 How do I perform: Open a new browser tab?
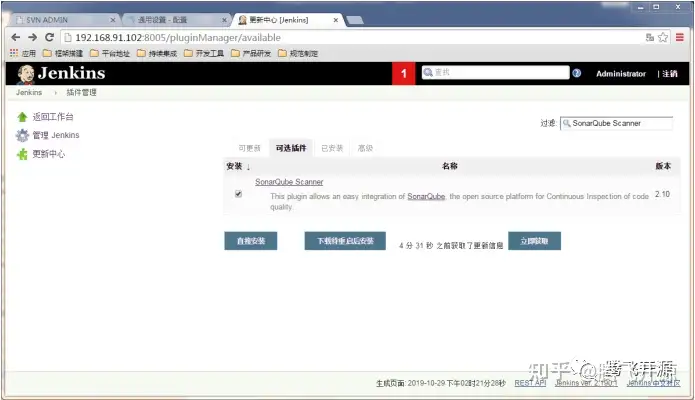pyautogui.click(x=355, y=20)
